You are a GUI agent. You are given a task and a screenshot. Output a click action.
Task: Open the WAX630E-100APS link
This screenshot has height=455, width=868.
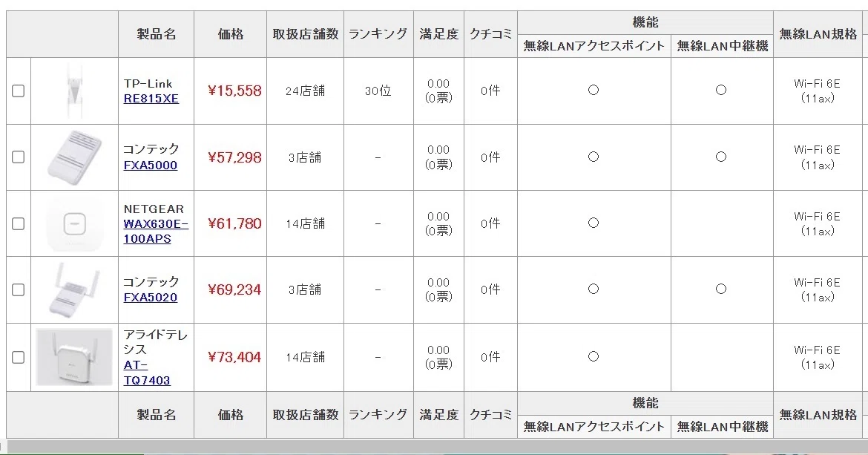pos(156,232)
